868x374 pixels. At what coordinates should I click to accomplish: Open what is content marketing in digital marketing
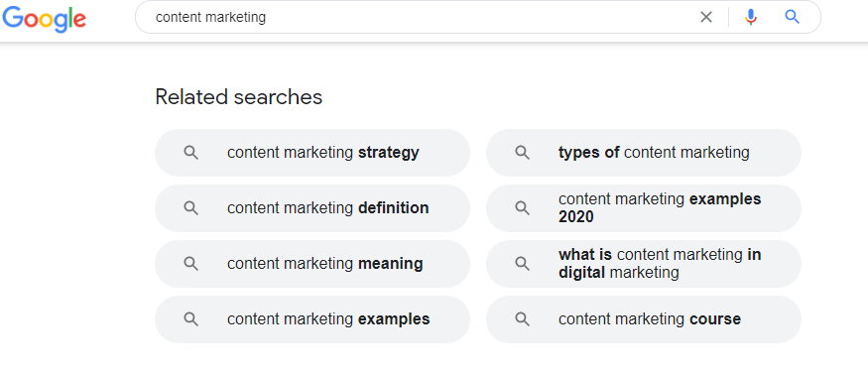point(644,264)
